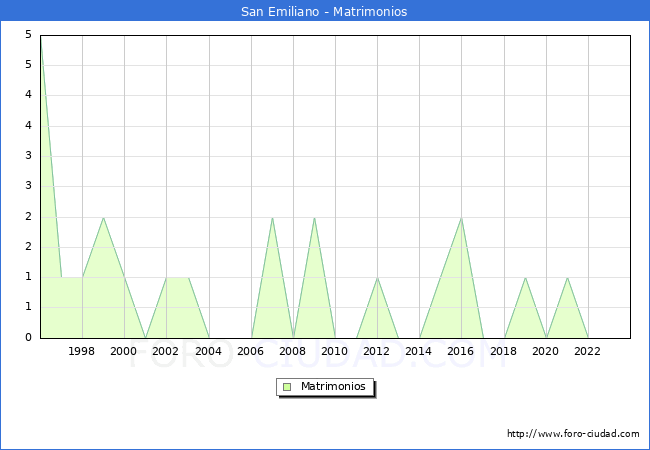This screenshot has width=650, height=450.
Task: Click the data peak at year 1999
Action: click(x=103, y=217)
